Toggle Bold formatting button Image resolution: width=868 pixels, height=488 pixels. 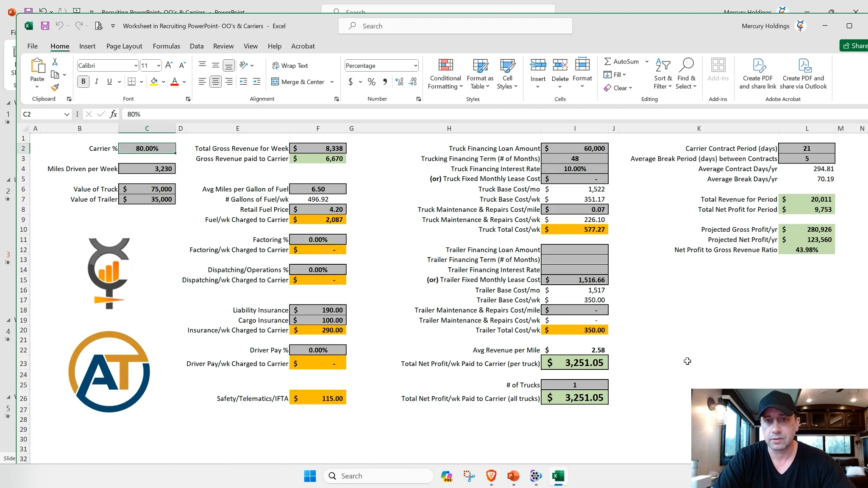(x=83, y=81)
